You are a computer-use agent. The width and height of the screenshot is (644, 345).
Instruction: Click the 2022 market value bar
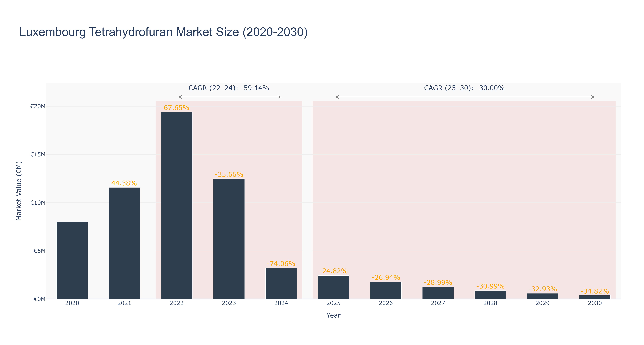click(177, 206)
